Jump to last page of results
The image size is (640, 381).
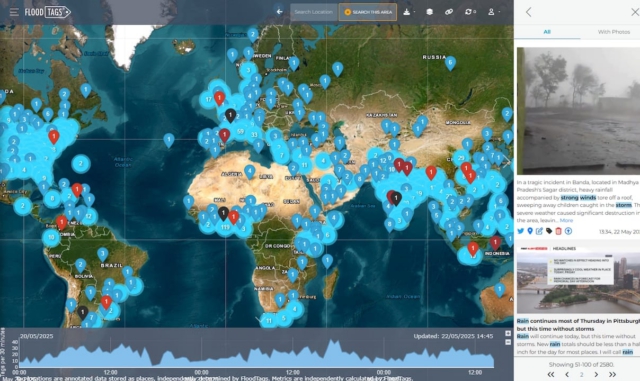pos(612,374)
